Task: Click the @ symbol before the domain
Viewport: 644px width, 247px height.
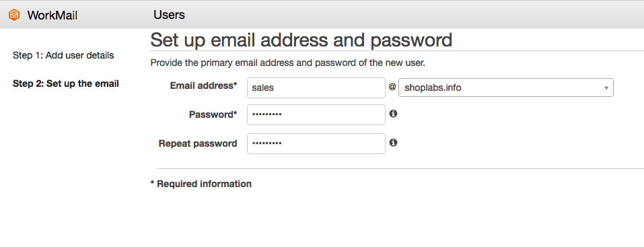Action: [x=392, y=87]
